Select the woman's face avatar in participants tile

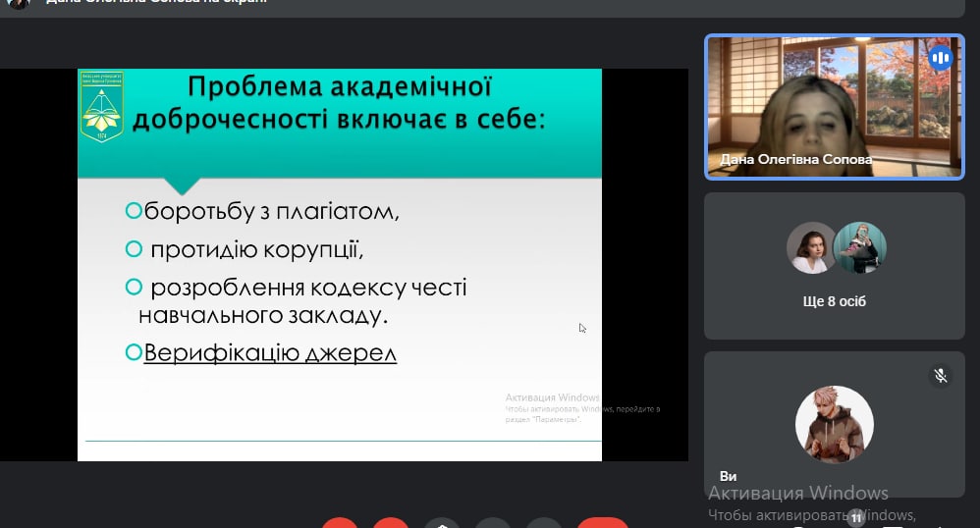point(811,247)
